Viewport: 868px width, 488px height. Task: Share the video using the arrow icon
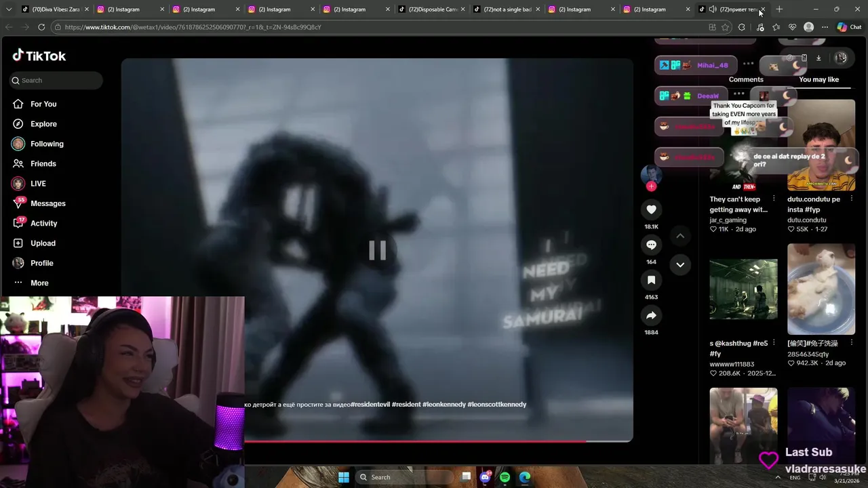(x=651, y=315)
